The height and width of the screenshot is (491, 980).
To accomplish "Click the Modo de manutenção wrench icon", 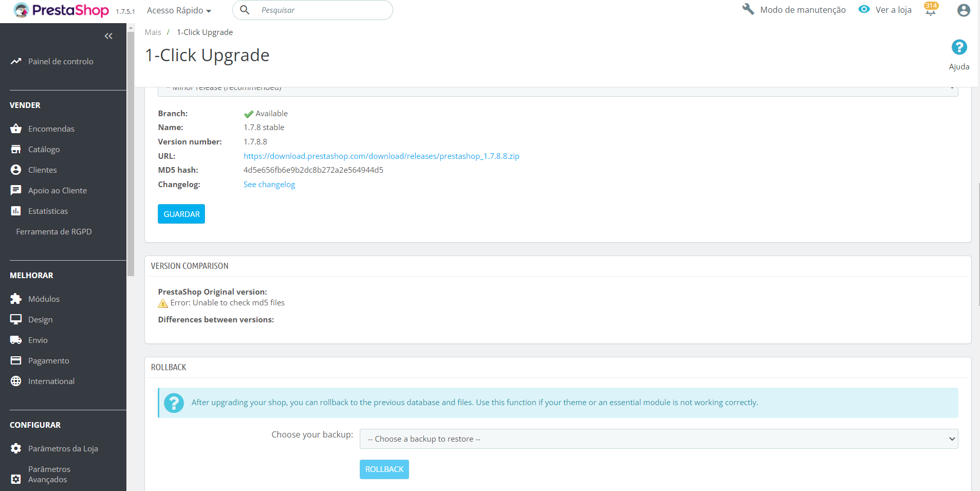I will point(748,9).
